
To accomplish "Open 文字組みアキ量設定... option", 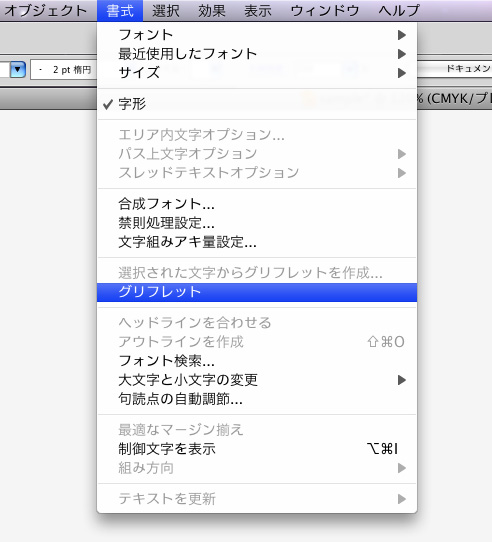I will click(257, 242).
